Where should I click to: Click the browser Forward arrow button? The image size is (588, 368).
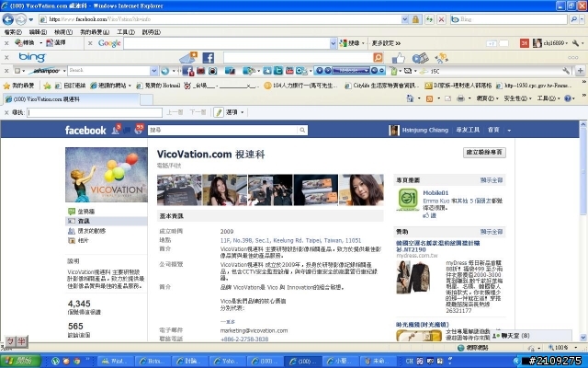(21, 19)
